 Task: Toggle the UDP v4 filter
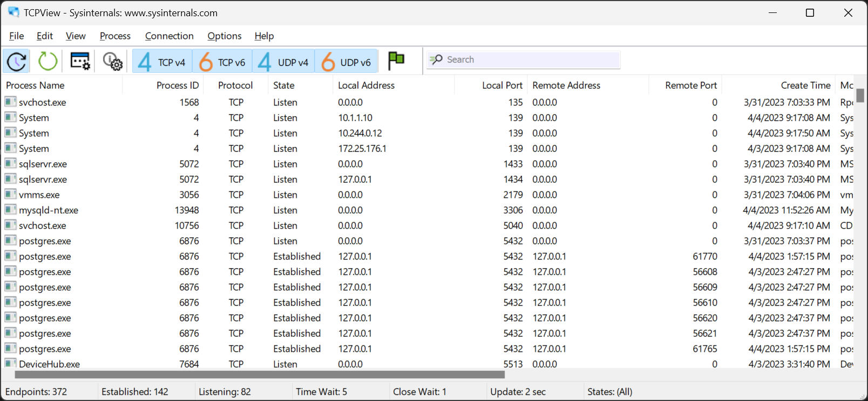(283, 62)
